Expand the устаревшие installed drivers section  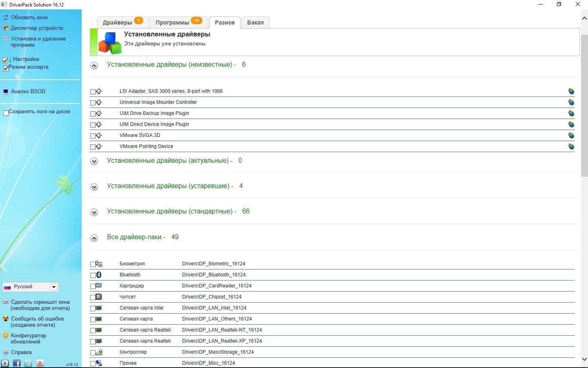(x=94, y=187)
